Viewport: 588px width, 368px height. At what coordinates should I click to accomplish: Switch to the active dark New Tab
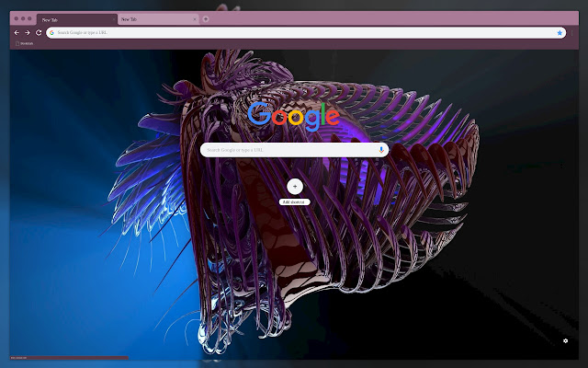coord(77,19)
